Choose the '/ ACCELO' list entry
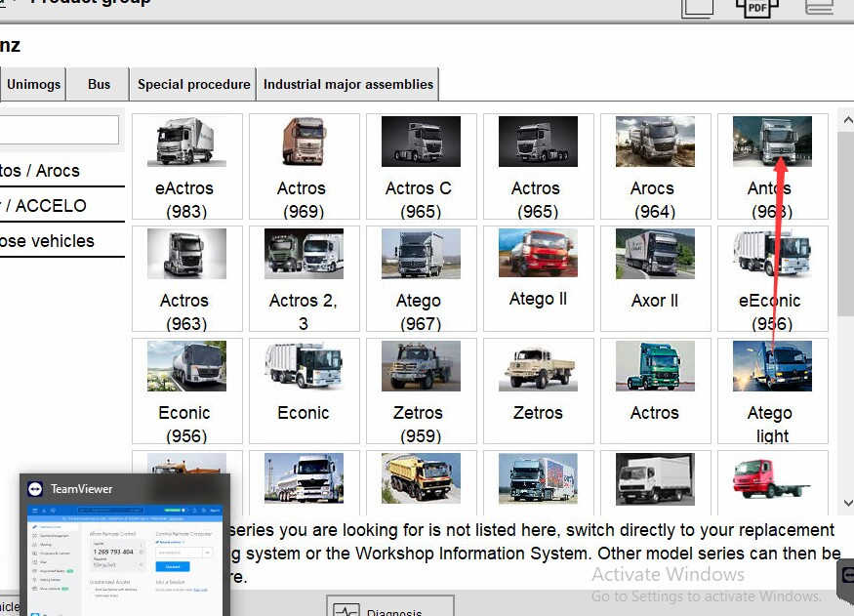 61,206
